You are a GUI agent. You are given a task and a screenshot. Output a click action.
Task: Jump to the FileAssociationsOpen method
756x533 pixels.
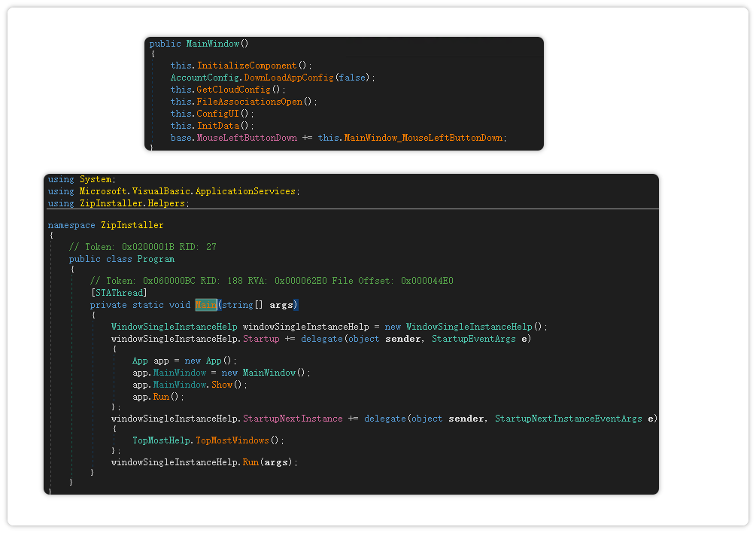pos(249,102)
